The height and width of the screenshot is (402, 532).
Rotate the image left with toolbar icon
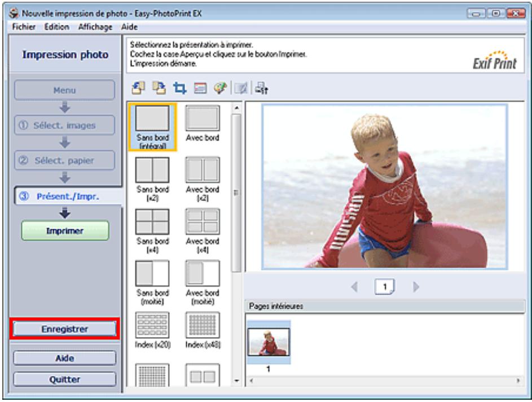[138, 88]
